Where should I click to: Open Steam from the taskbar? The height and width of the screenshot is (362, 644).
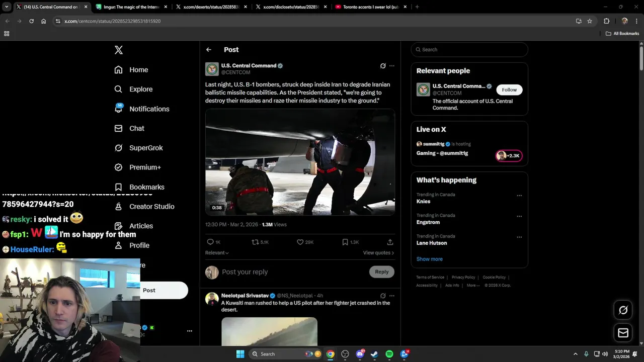pyautogui.click(x=374, y=354)
